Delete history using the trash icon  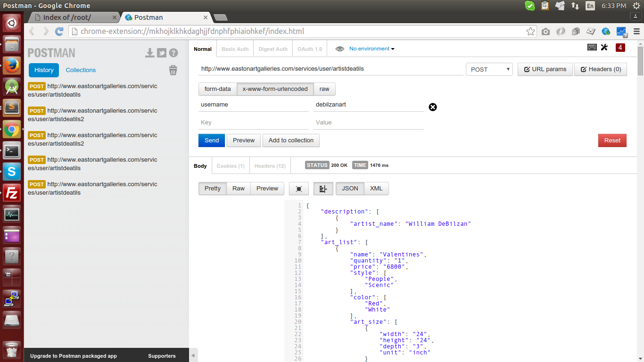173,70
